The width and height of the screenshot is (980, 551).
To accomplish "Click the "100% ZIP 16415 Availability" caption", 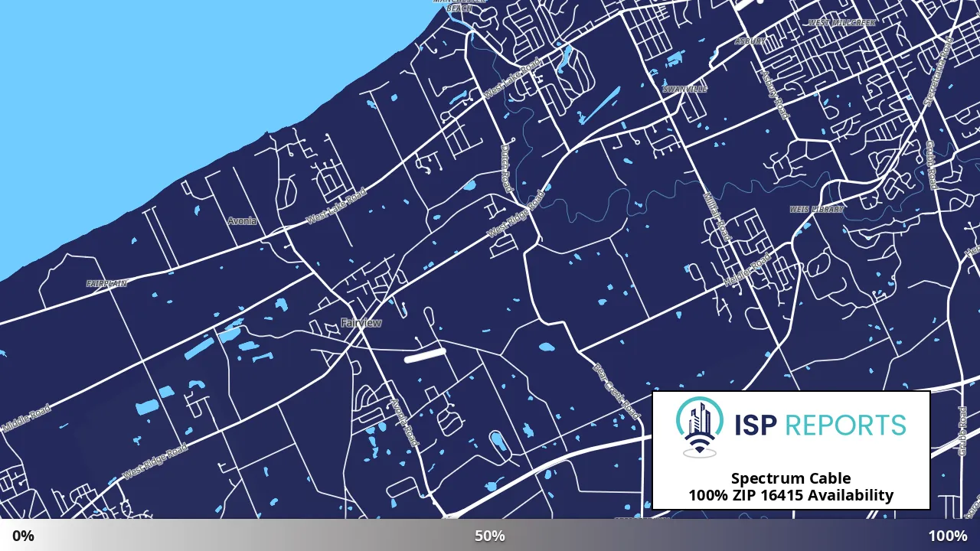I will 791,495.
